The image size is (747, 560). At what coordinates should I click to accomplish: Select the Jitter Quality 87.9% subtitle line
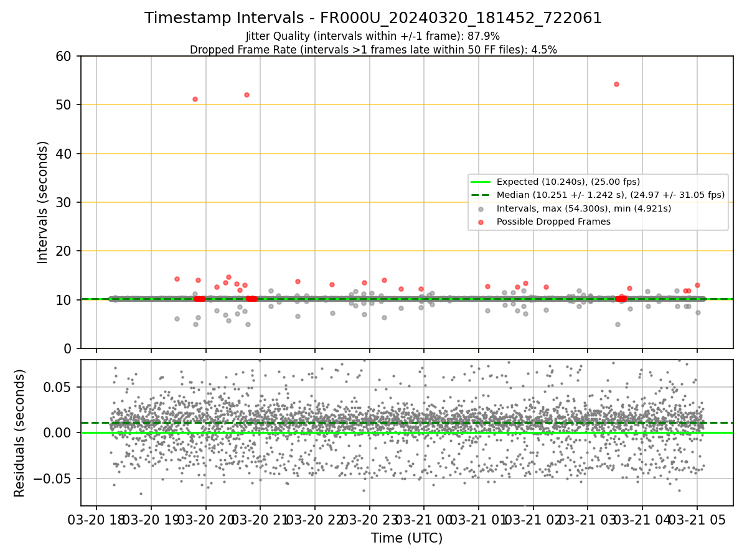click(373, 36)
